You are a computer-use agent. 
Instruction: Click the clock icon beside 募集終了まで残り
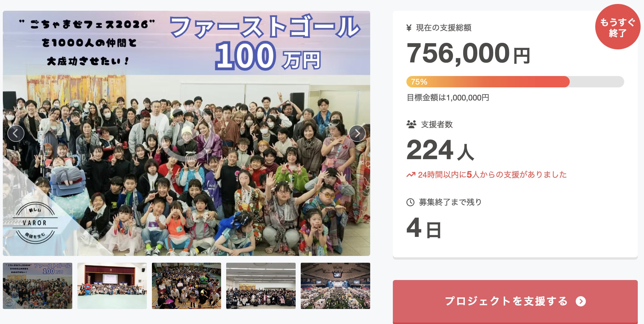coord(410,202)
